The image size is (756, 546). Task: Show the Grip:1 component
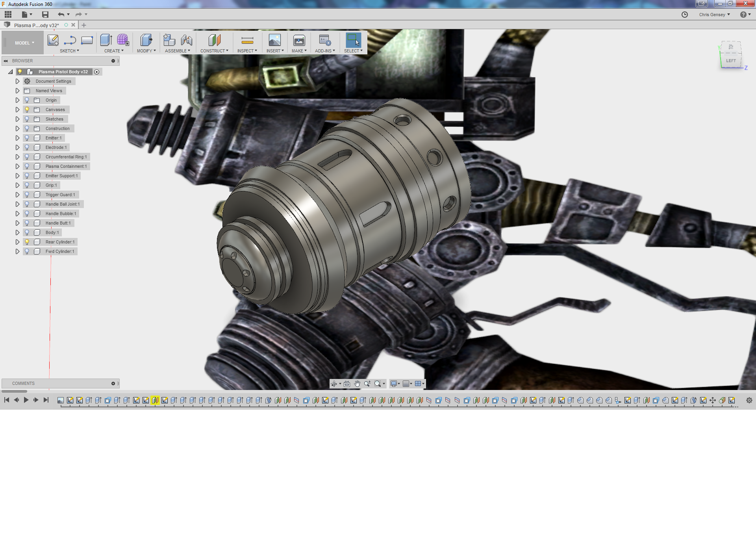pyautogui.click(x=27, y=185)
